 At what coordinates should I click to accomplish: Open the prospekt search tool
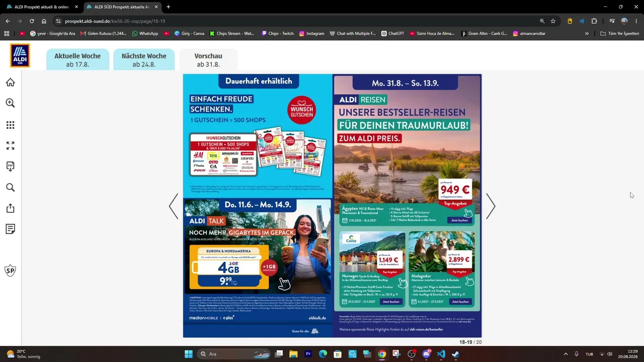pyautogui.click(x=10, y=188)
